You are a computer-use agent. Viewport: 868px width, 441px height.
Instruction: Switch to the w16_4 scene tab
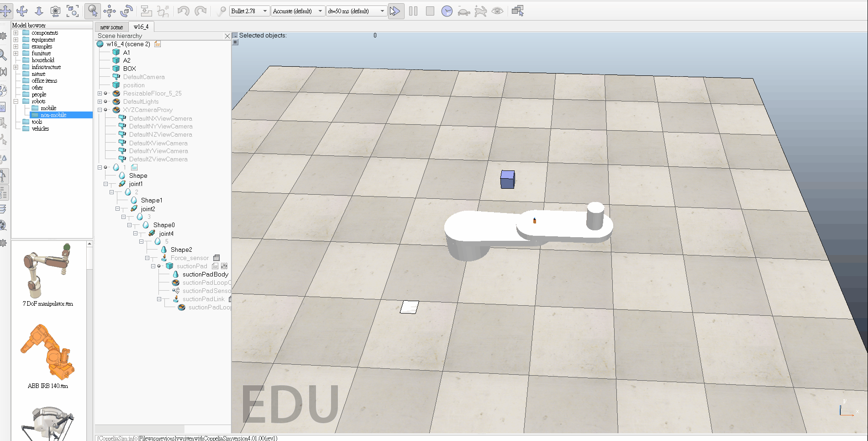point(141,27)
